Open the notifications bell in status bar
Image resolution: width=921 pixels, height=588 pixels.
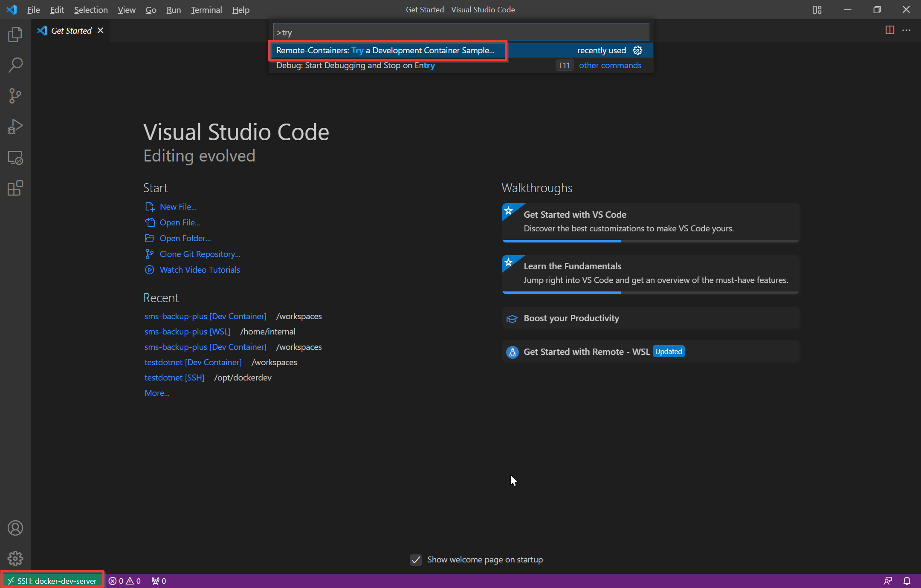click(907, 580)
